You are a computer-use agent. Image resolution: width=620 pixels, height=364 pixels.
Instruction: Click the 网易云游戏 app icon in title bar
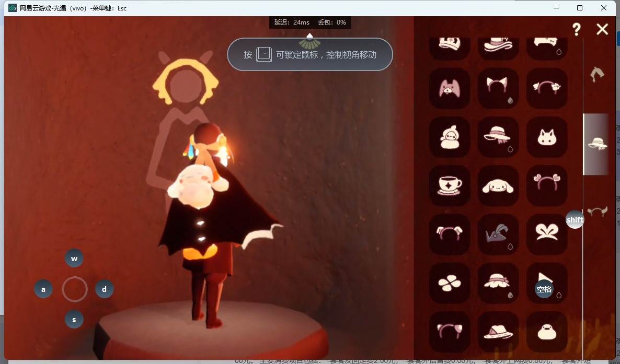pyautogui.click(x=12, y=8)
